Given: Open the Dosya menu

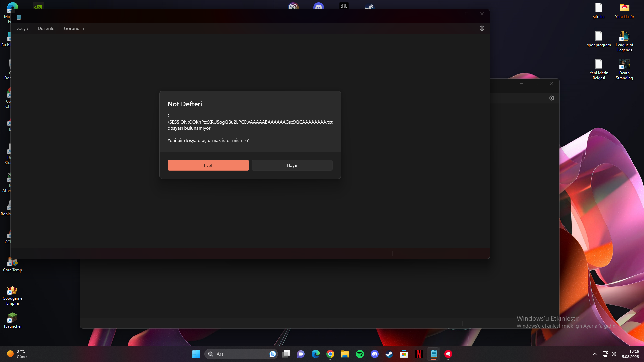Looking at the screenshot, I should 21,28.
